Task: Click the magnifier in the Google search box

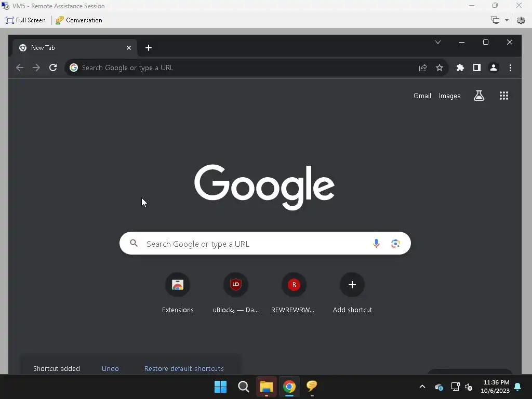Action: pyautogui.click(x=134, y=243)
